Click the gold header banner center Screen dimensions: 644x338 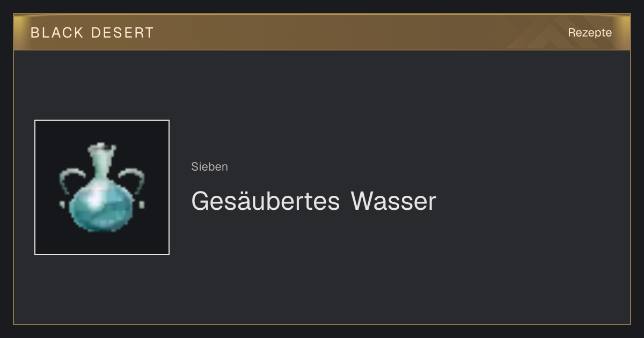[x=322, y=32]
